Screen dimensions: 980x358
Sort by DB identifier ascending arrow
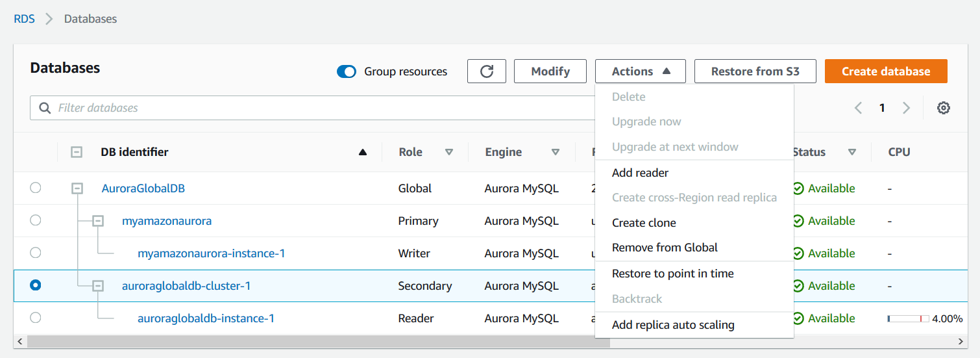point(363,152)
